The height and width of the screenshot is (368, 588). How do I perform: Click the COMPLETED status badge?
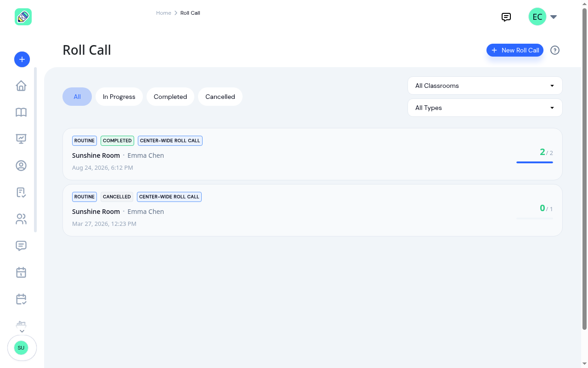117,141
